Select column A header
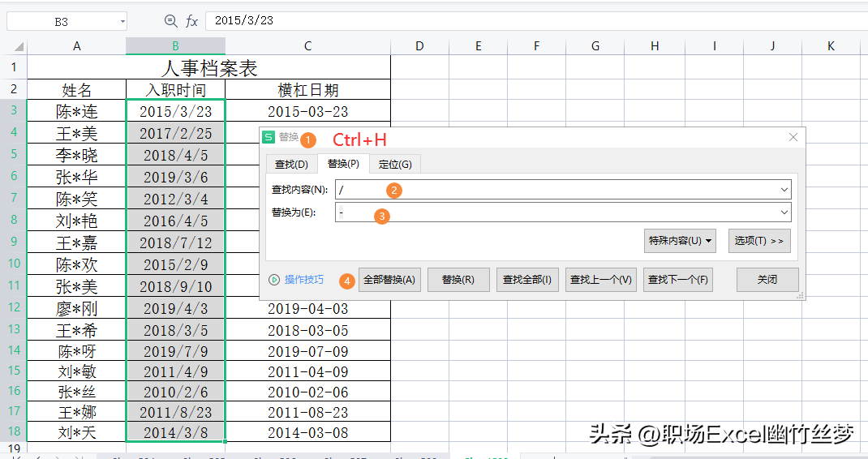Image resolution: width=868 pixels, height=459 pixels. click(x=76, y=46)
